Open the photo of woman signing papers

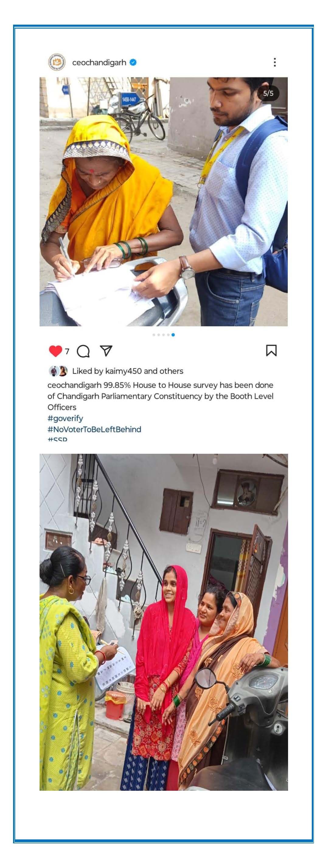click(164, 202)
